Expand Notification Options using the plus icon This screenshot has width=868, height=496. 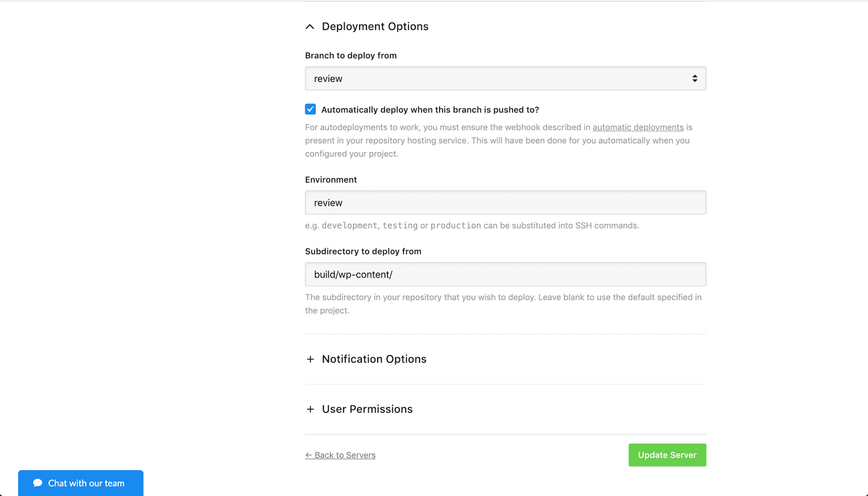[310, 359]
